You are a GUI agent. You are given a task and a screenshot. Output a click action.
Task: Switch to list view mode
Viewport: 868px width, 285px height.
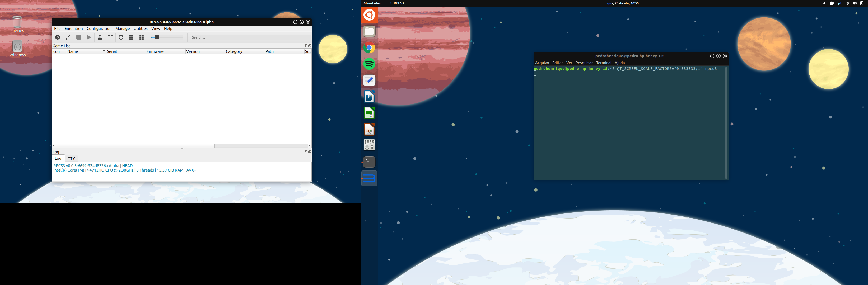click(131, 37)
